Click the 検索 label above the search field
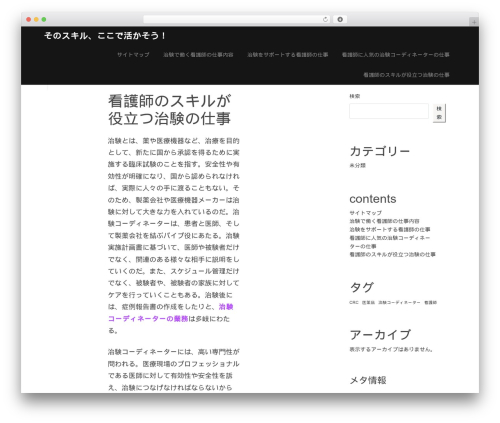Image resolution: width=500 pixels, height=423 pixels. click(355, 96)
